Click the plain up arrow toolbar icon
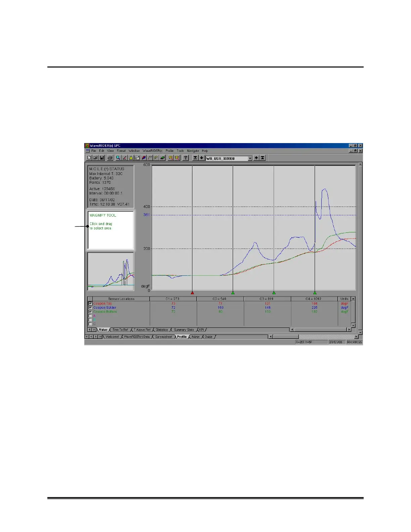 point(256,158)
